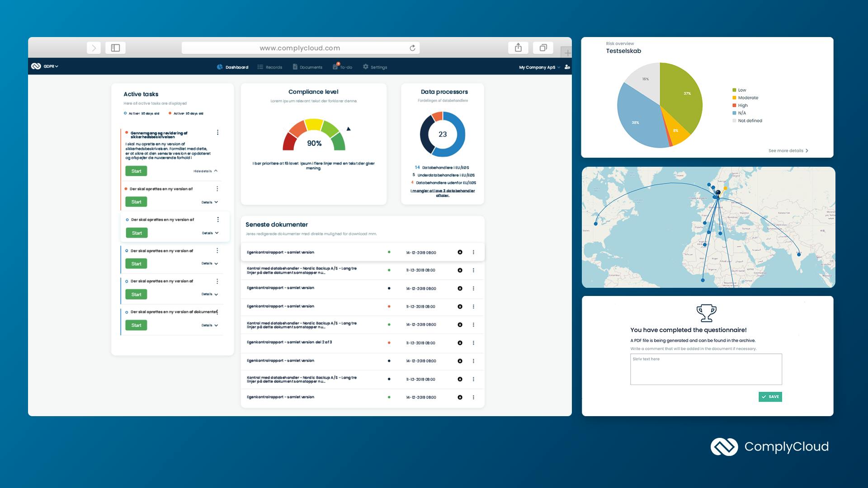Toggle the 'Low' item in the risk legend
The image size is (868, 488).
(741, 90)
